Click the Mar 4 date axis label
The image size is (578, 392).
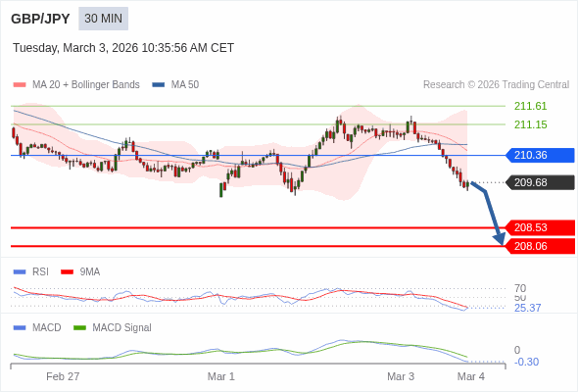[x=471, y=376]
